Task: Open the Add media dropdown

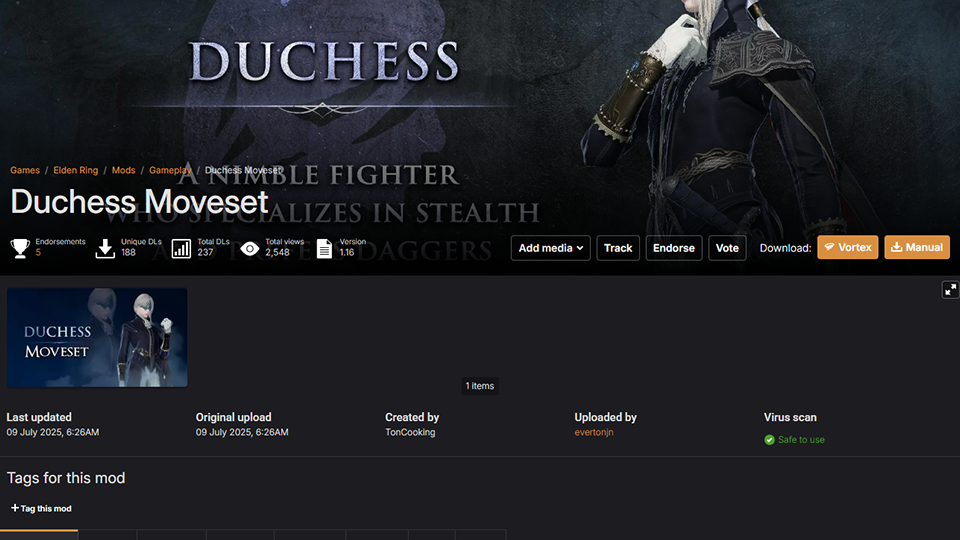Action: click(550, 248)
